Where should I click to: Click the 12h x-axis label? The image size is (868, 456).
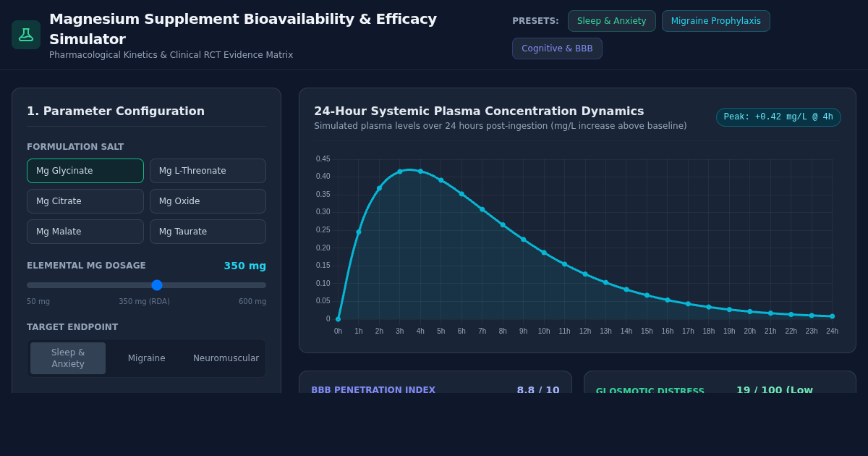585,332
